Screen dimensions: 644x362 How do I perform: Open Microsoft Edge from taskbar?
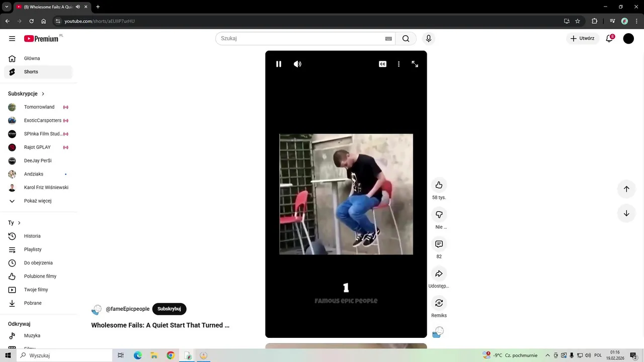[x=137, y=355]
